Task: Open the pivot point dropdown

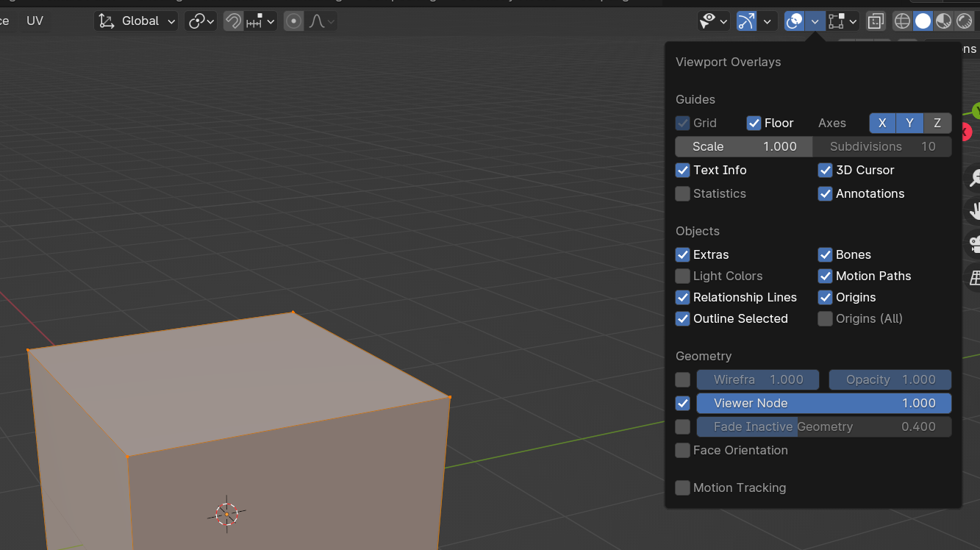Action: tap(201, 21)
